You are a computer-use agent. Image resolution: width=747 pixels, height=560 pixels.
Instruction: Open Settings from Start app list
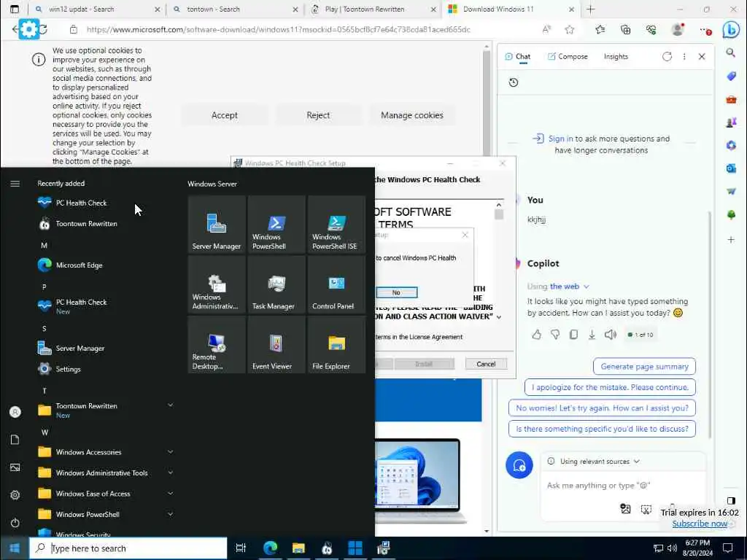105,369
